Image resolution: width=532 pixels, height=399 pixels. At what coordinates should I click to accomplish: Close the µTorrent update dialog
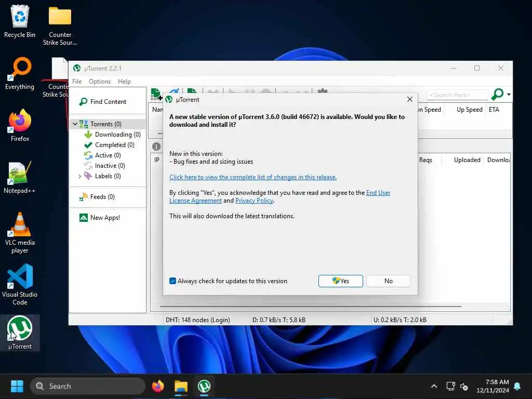pyautogui.click(x=410, y=99)
